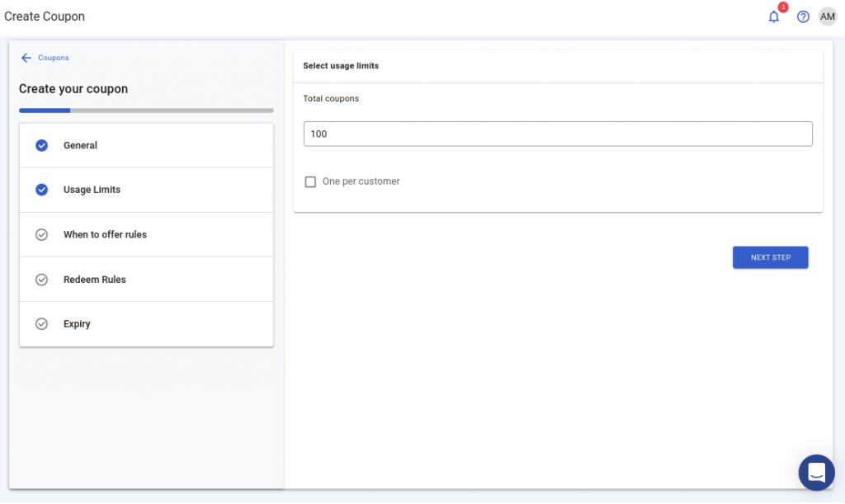Viewport: 845px width, 504px height.
Task: Click the back arrow beside Coupons
Action: click(26, 58)
